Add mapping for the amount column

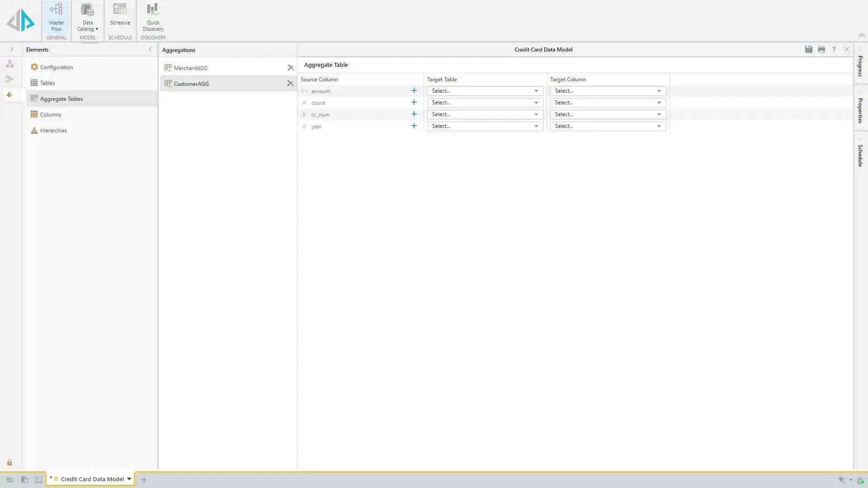coord(414,91)
